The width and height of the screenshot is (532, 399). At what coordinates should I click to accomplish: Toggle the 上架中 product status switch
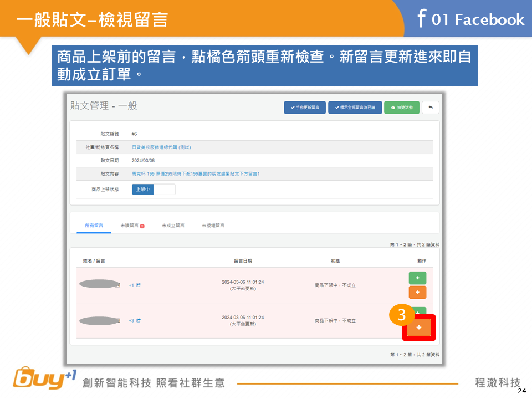click(154, 190)
